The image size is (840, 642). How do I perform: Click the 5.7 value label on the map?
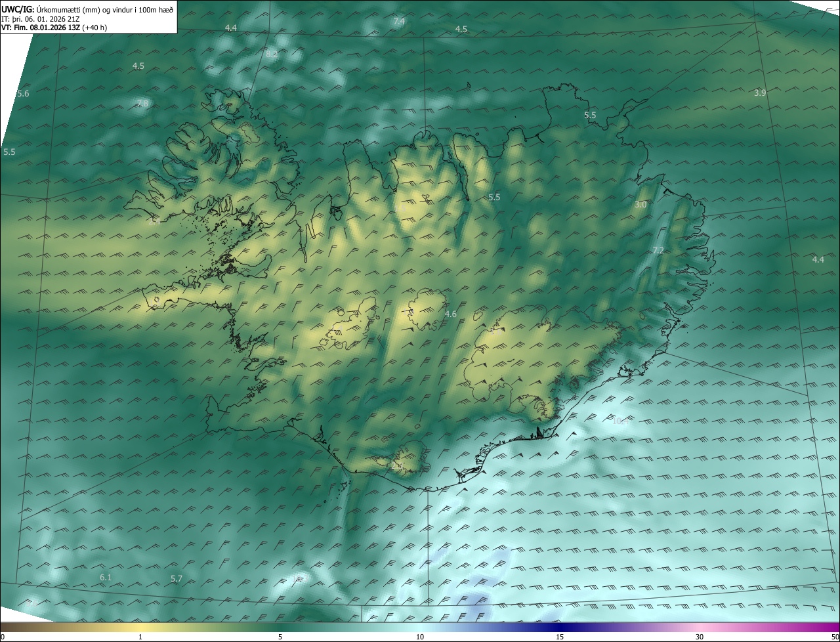point(176,579)
